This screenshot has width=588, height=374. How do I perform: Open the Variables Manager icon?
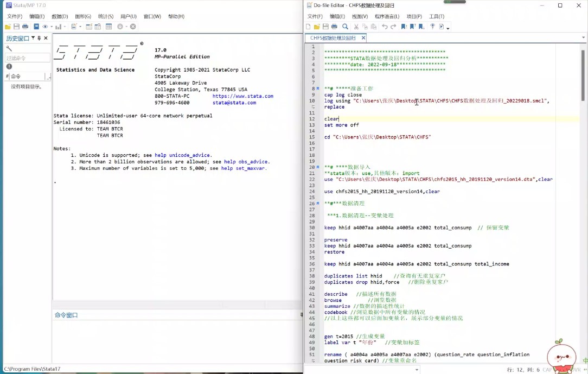pyautogui.click(x=109, y=27)
